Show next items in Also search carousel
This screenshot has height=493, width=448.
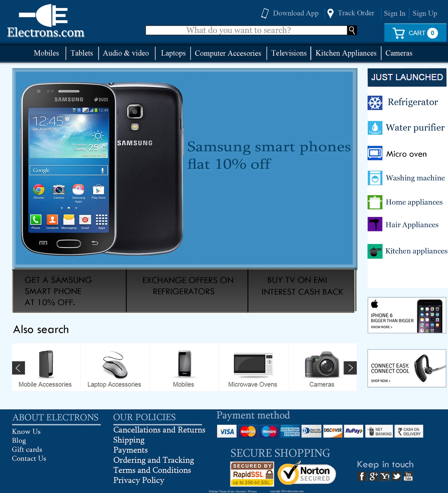point(350,368)
